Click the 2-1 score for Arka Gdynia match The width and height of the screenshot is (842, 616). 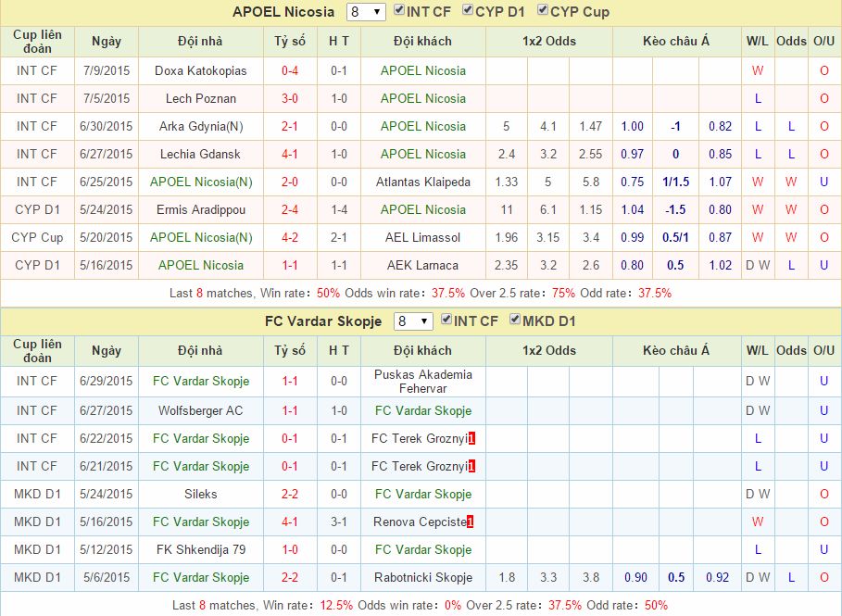(x=290, y=127)
